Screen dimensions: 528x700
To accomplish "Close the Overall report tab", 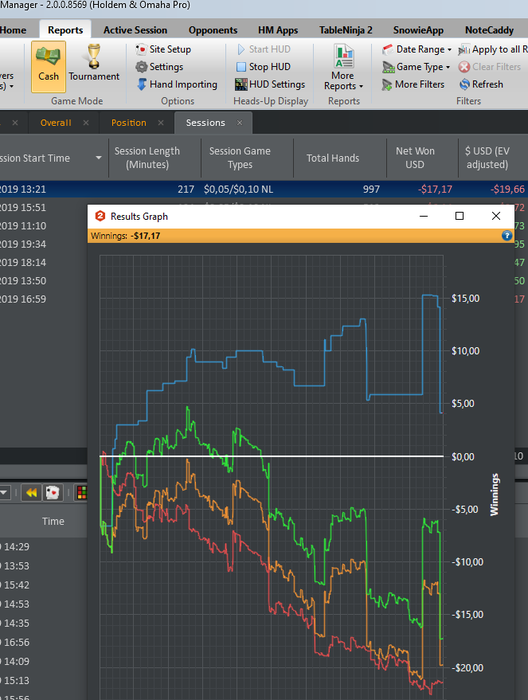I will (x=86, y=123).
